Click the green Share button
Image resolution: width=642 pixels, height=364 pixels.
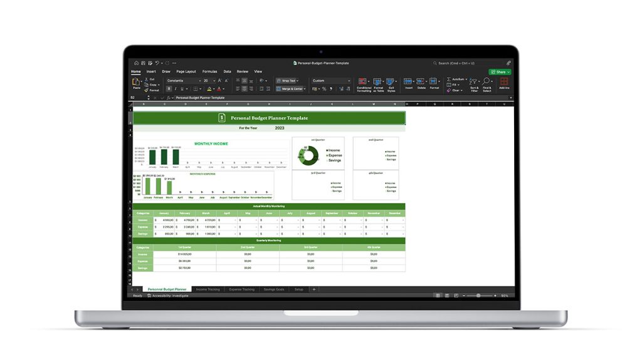[500, 71]
